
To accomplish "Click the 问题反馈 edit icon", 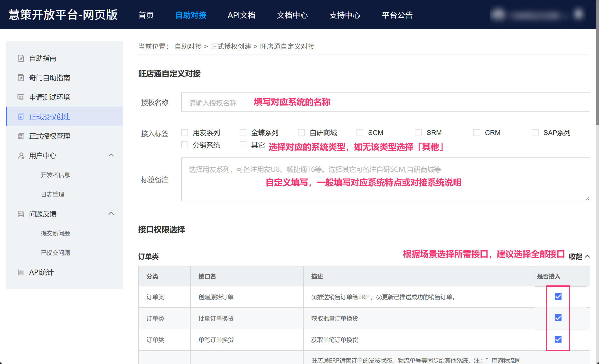I will pyautogui.click(x=21, y=214).
